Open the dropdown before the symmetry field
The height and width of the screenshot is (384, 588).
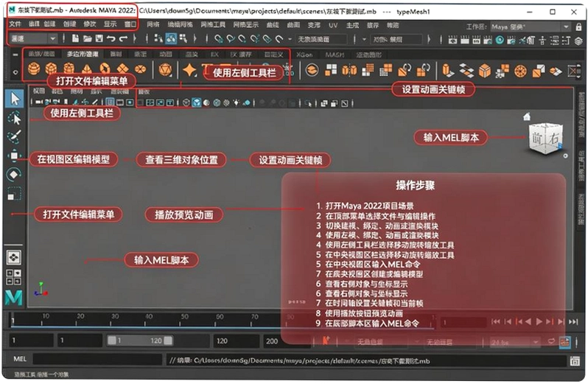click(364, 39)
